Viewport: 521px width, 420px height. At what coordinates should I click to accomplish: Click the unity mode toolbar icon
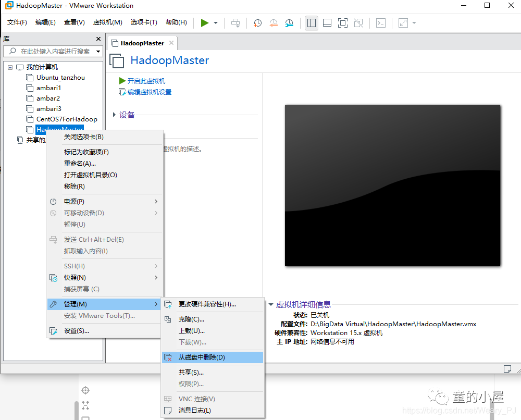pos(358,23)
